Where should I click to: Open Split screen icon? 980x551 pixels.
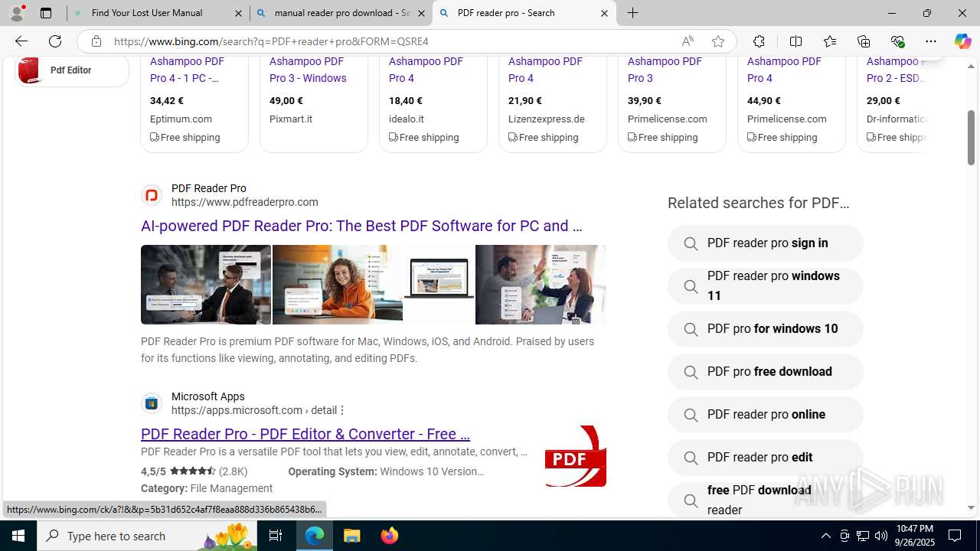tap(795, 41)
